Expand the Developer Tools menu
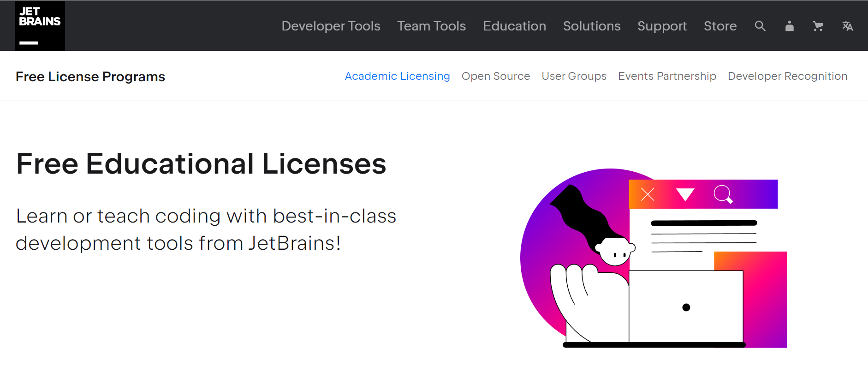This screenshot has width=868, height=392. (x=331, y=26)
